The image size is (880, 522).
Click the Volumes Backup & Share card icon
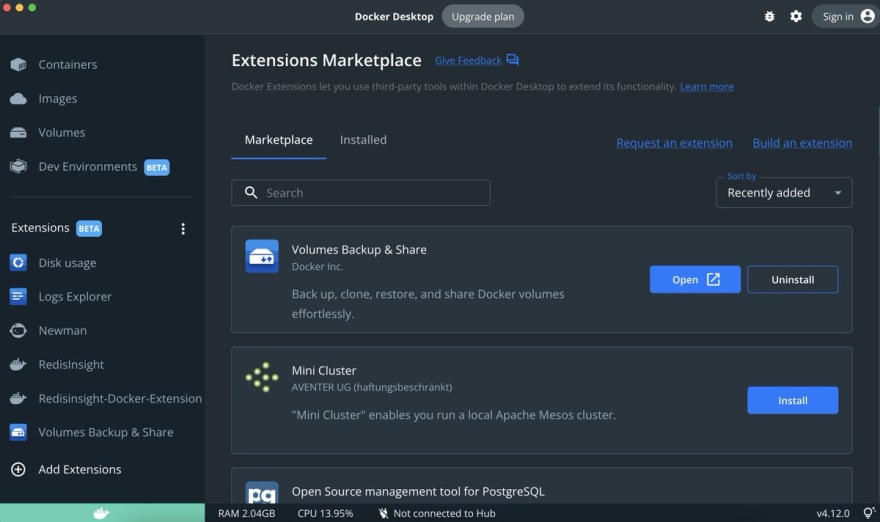pos(262,256)
